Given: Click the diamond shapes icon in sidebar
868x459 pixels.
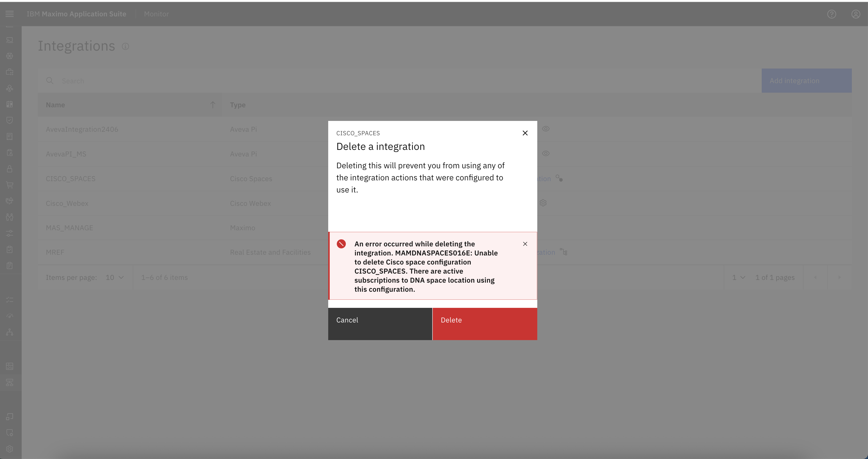Looking at the screenshot, I should click(9, 88).
